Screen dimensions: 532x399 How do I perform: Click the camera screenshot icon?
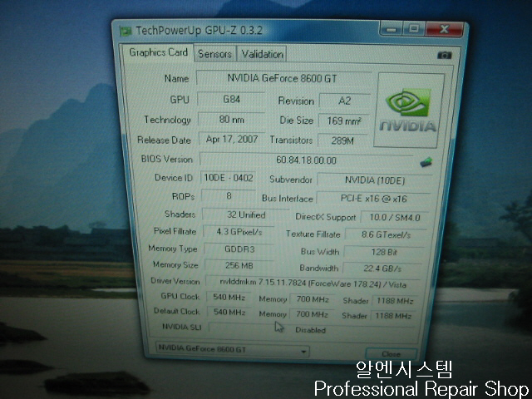tap(444, 55)
